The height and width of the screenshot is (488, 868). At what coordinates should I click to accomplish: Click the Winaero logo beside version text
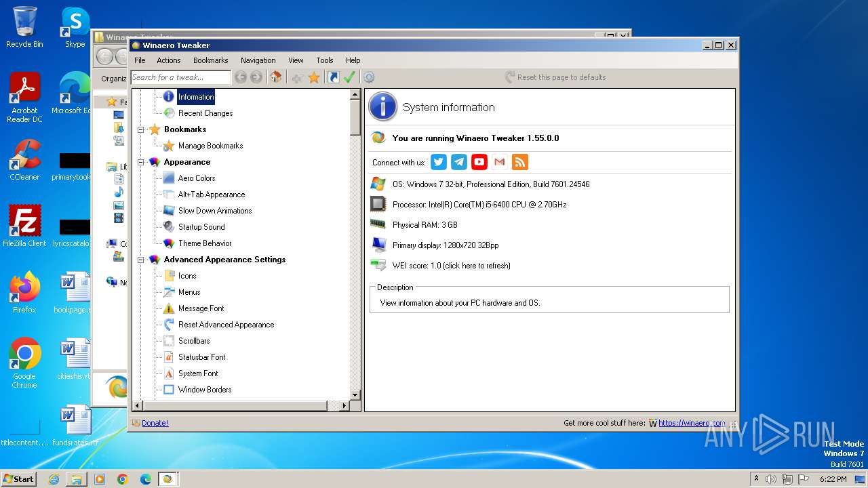coord(378,138)
